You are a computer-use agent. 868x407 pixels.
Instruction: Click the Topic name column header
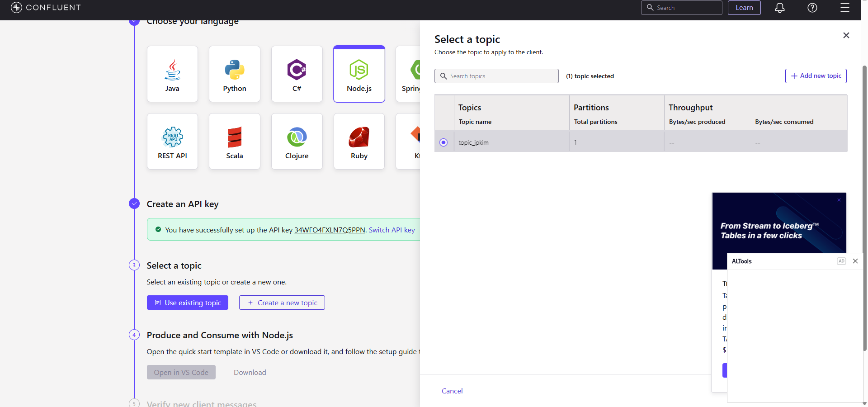(x=475, y=122)
